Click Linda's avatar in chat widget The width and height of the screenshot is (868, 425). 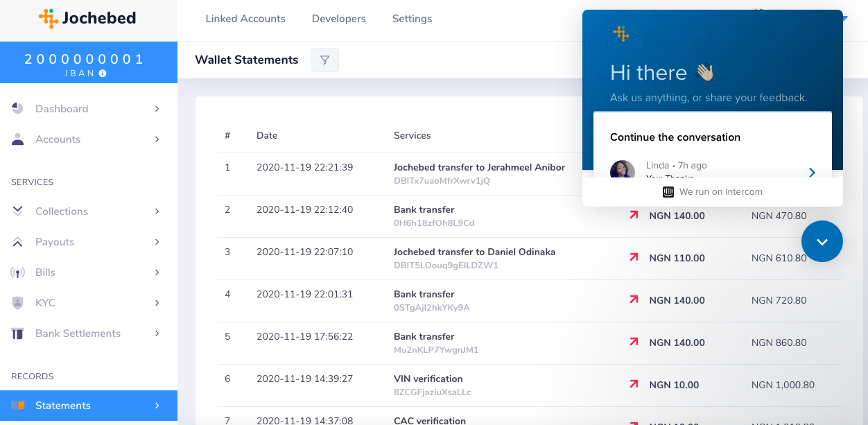[x=623, y=171]
